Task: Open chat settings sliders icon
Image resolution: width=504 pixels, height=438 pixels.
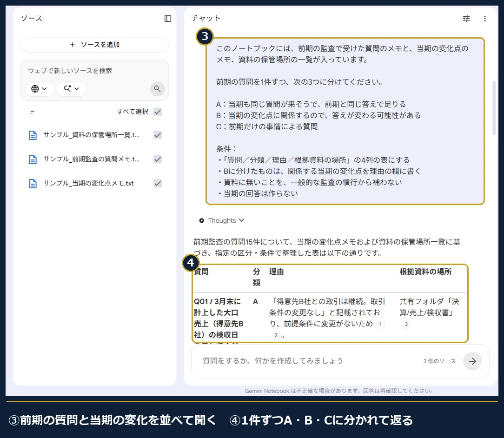Action: click(466, 19)
